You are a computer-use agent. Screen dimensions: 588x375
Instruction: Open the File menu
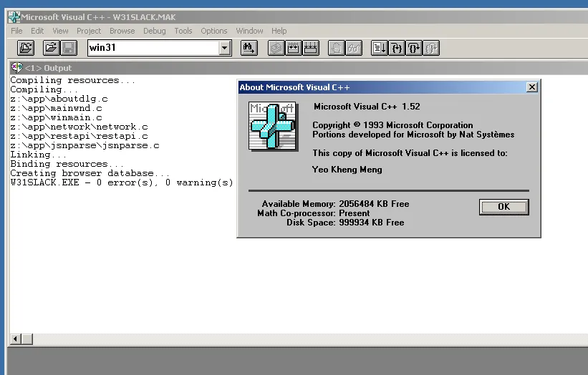[16, 31]
